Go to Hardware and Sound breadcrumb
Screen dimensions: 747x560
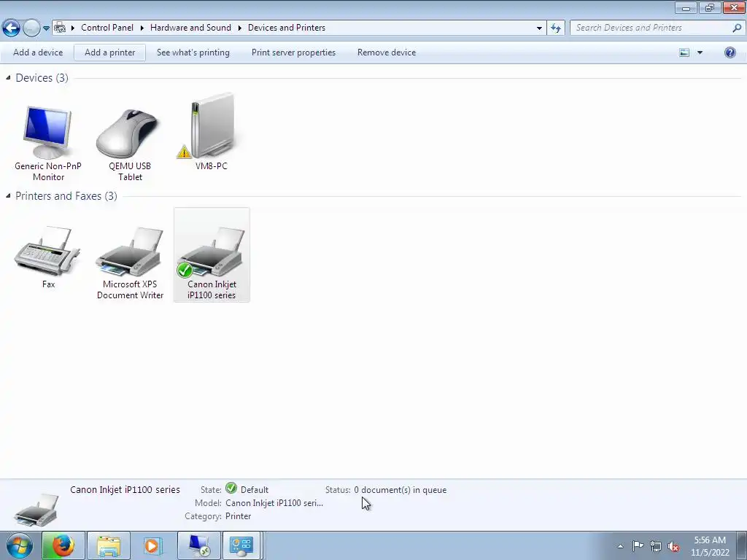190,28
